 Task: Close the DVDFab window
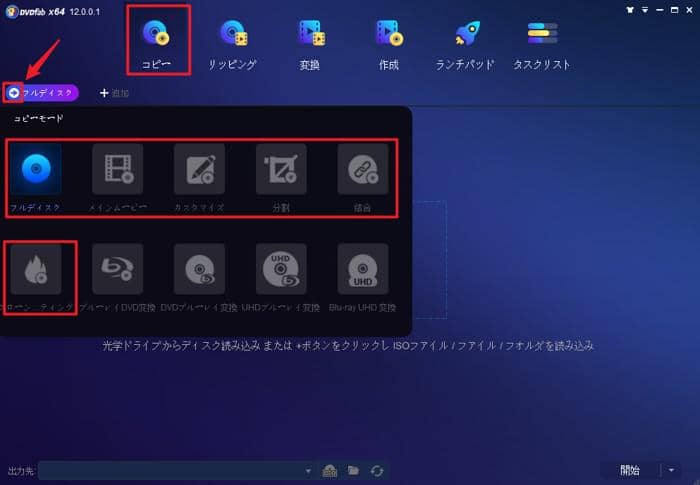(x=690, y=10)
